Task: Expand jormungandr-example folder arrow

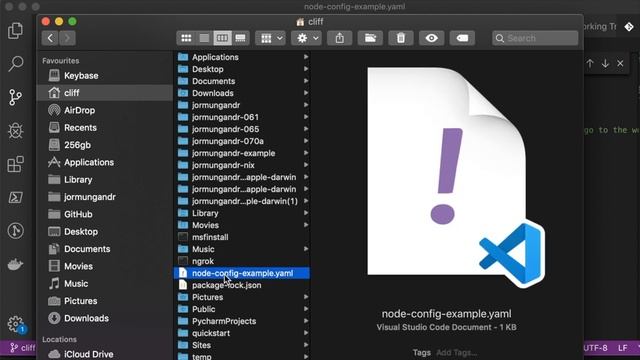Action: (306, 153)
